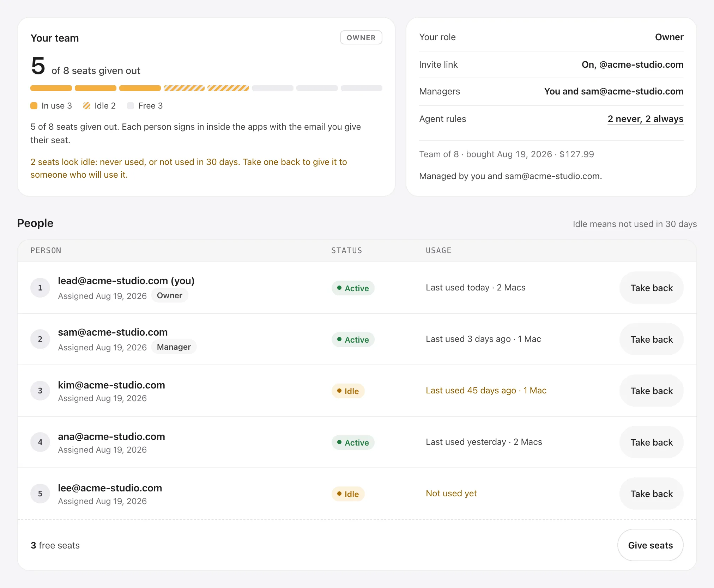The width and height of the screenshot is (714, 588).
Task: Select the seat number 3 circle
Action: [40, 391]
